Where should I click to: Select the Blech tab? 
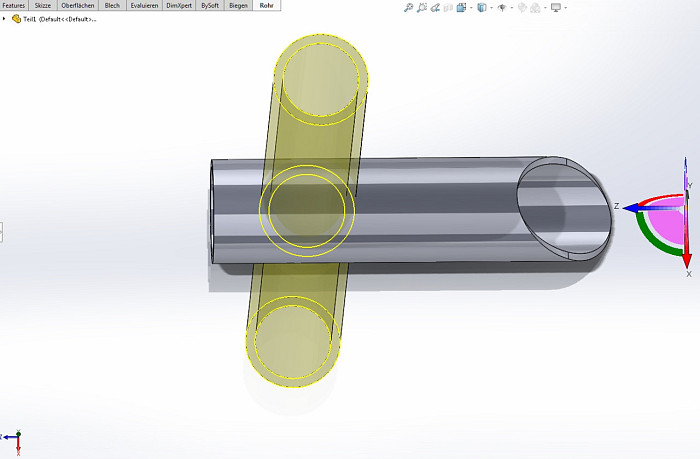(x=112, y=5)
